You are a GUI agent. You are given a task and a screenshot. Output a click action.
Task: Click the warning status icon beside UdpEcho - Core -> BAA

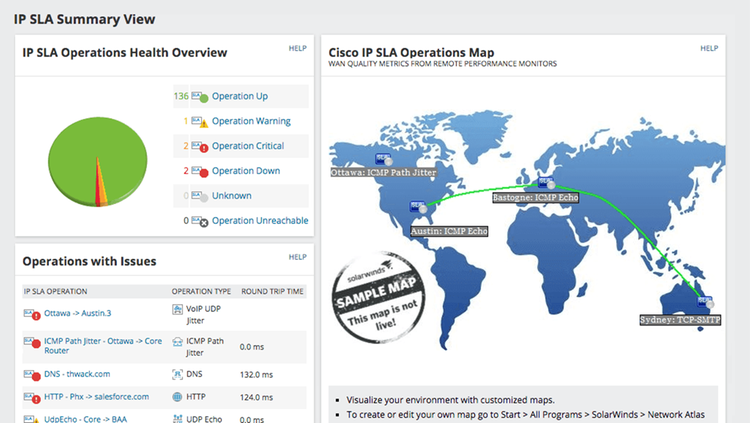32,420
